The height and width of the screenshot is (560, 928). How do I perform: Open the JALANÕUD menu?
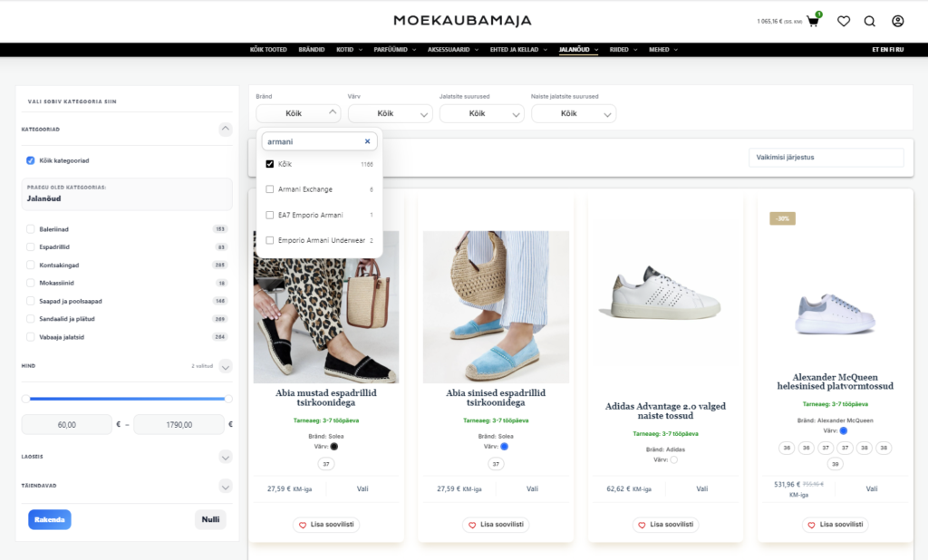pos(574,50)
